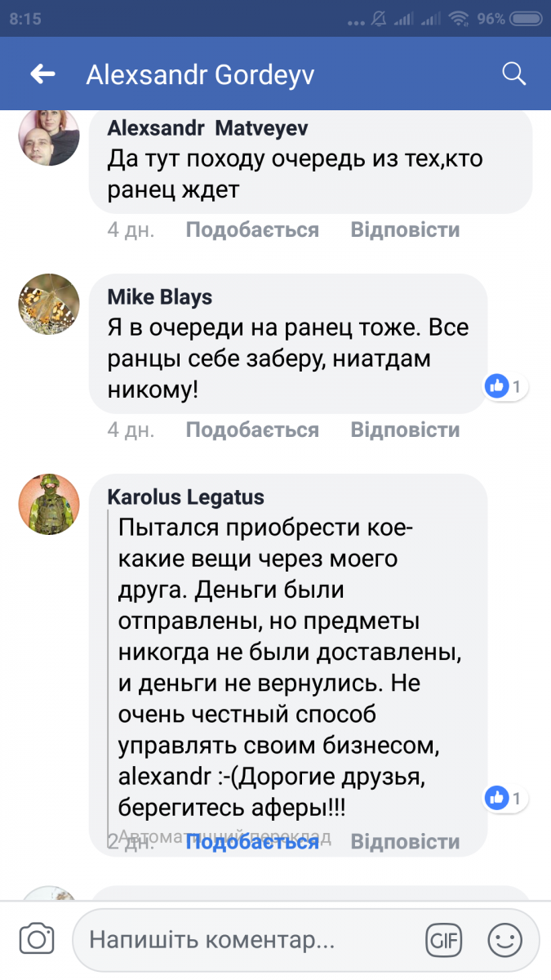Open emoji smiley picker

505,939
